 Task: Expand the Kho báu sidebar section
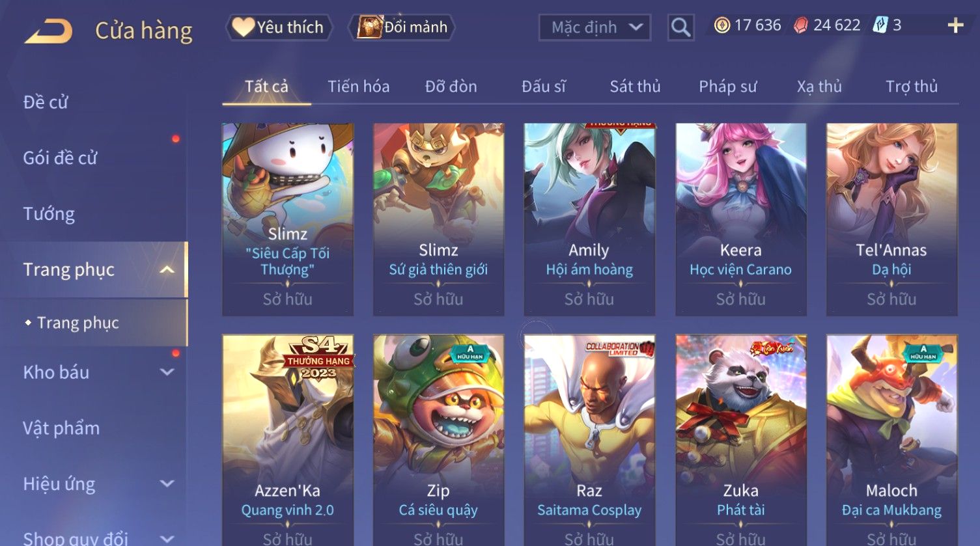click(167, 372)
